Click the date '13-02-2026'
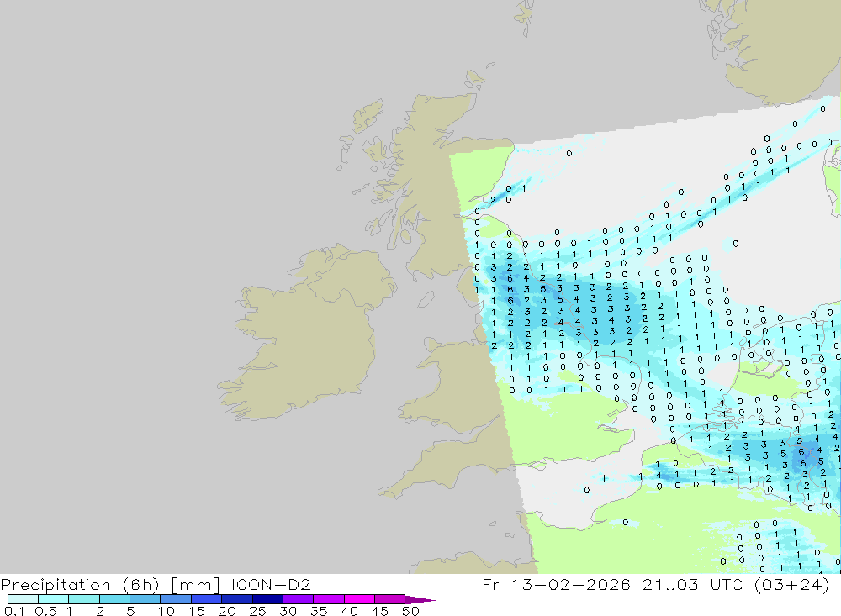841x616 pixels. (571, 584)
